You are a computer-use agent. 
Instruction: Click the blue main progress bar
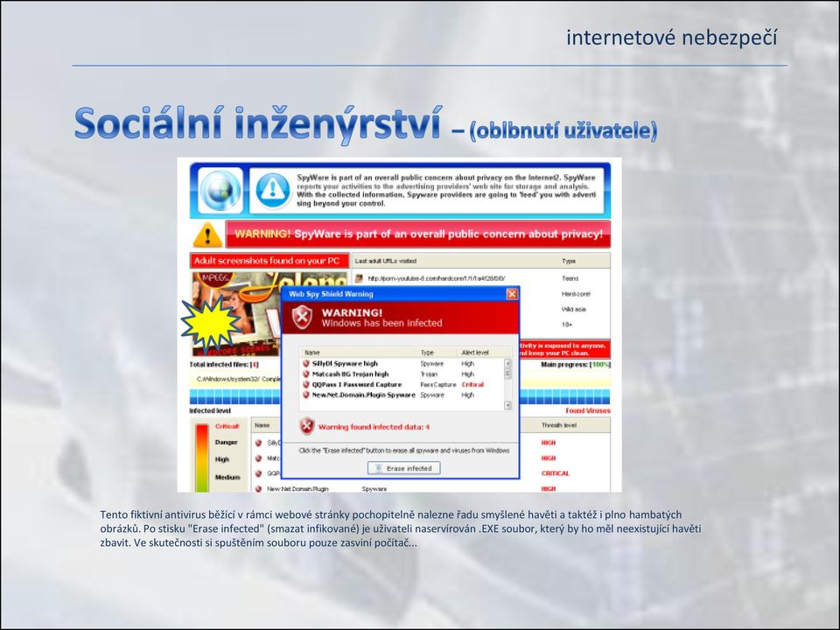point(400,397)
